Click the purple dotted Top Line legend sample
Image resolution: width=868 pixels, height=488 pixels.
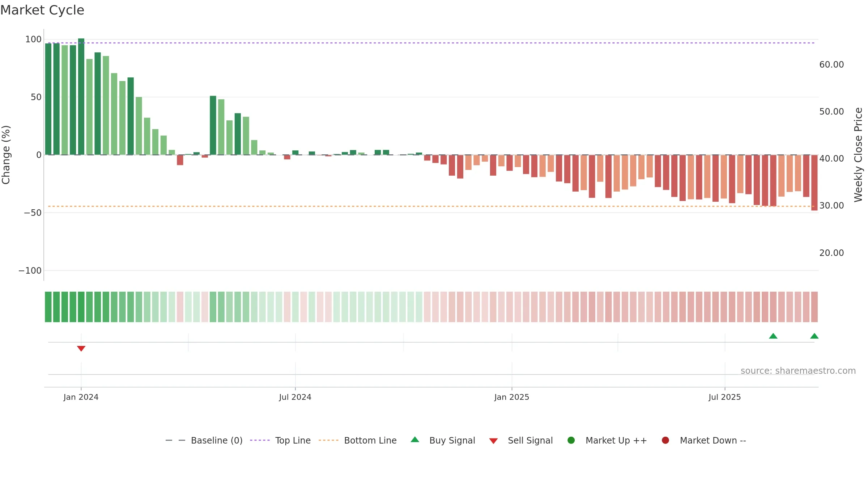(260, 440)
